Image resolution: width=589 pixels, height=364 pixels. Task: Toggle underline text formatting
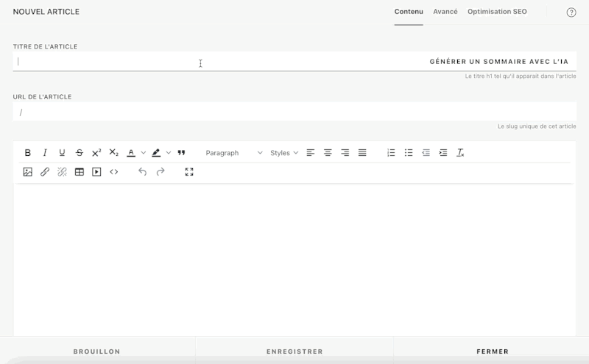click(62, 153)
